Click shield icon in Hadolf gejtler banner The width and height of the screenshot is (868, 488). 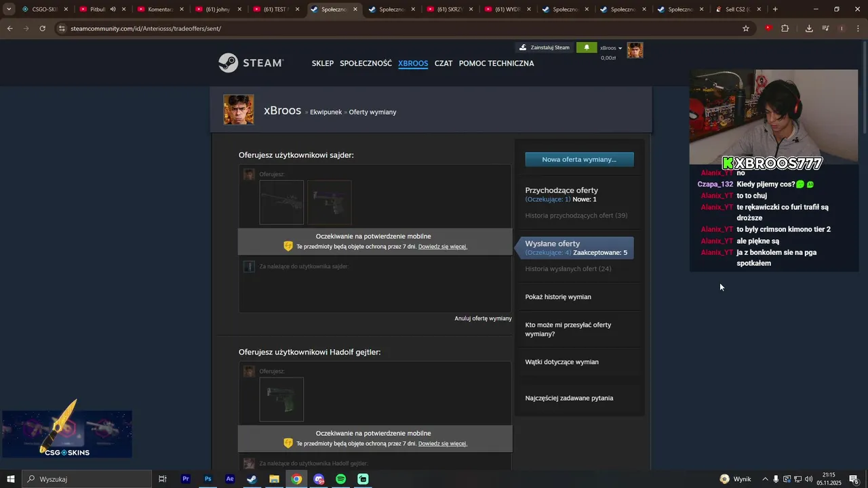pyautogui.click(x=288, y=443)
